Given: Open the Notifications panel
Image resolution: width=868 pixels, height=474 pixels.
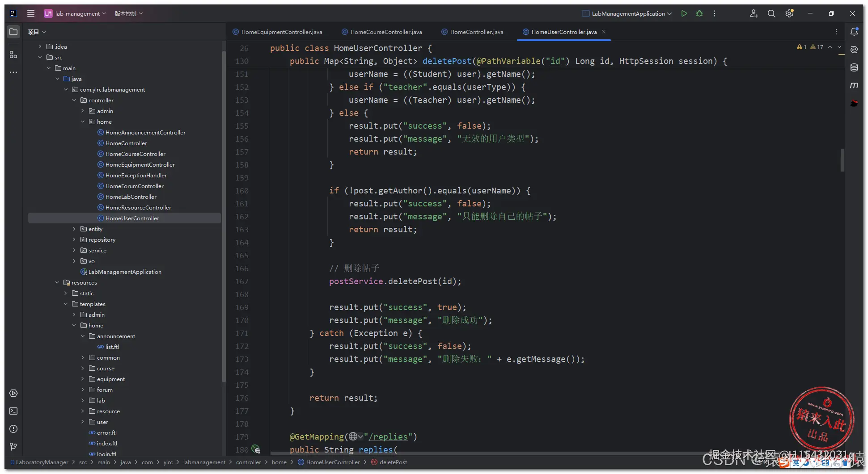Looking at the screenshot, I should [854, 32].
